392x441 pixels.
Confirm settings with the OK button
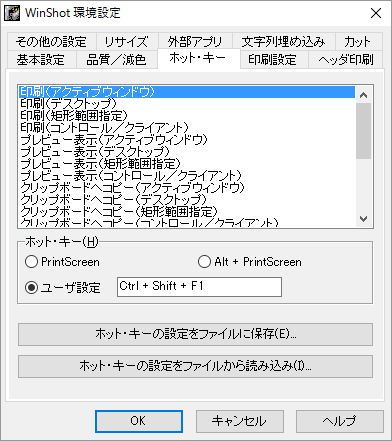139,421
